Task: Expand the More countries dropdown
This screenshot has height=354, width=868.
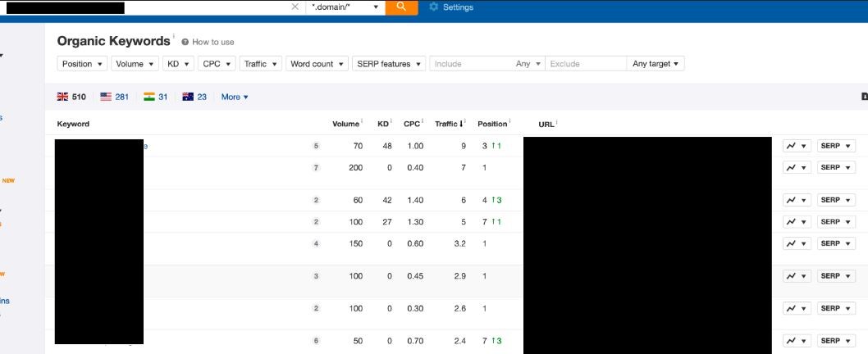Action: pos(235,97)
